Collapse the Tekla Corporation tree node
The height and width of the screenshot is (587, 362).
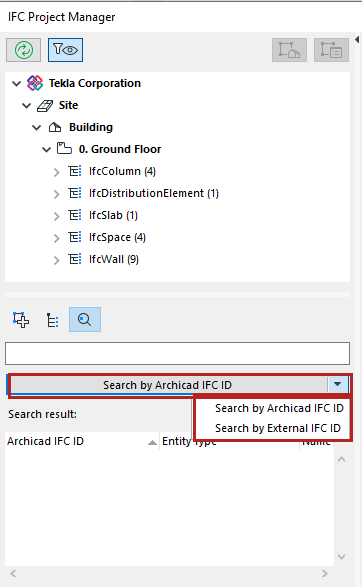coord(16,83)
